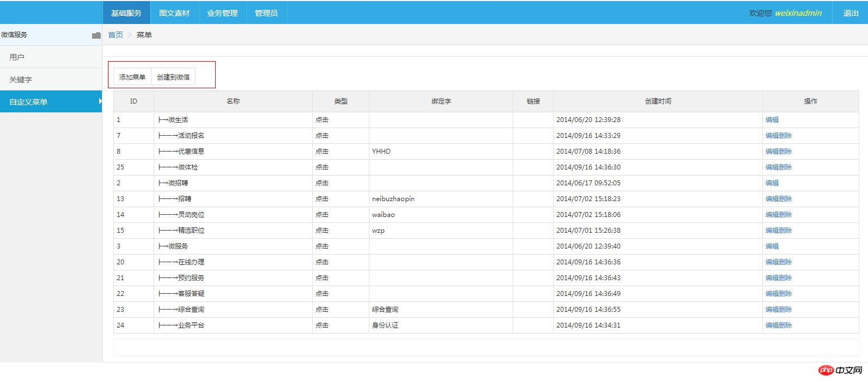Delete the 优惠信息 menu entry
Image resolution: width=868 pixels, height=381 pixels.
pyautogui.click(x=785, y=152)
